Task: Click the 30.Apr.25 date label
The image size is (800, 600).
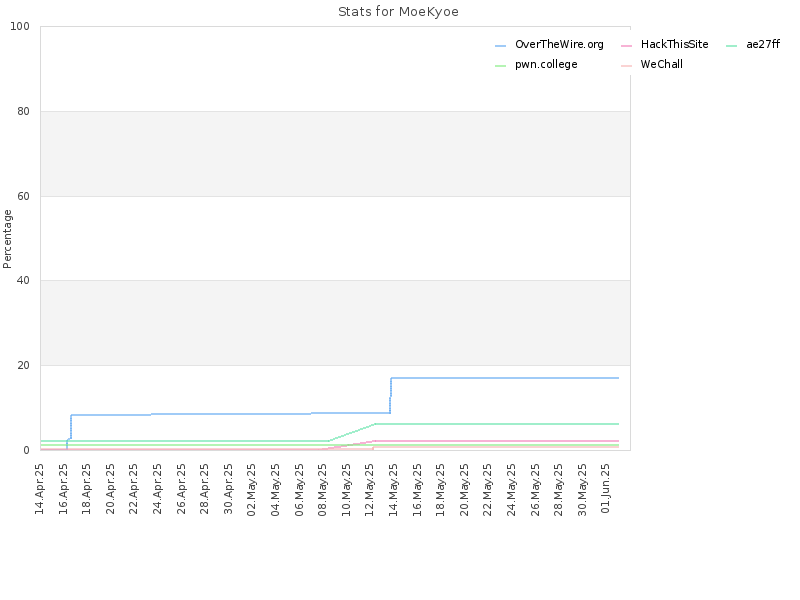Action: (x=229, y=489)
